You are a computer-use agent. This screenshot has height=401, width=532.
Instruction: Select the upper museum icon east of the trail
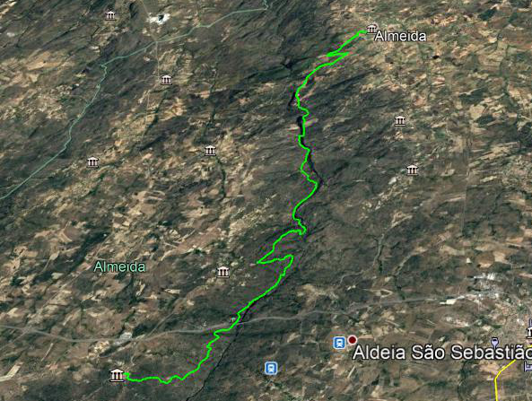400,121
